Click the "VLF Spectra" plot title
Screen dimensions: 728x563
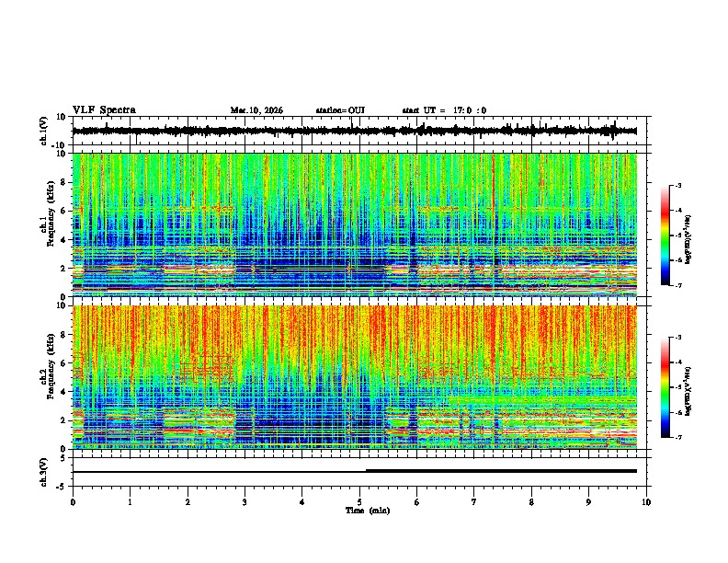point(104,110)
